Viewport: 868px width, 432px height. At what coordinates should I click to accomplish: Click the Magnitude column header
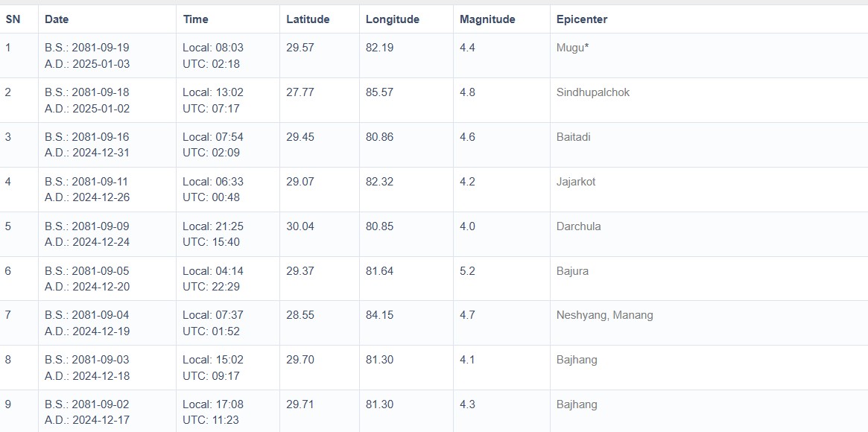(x=487, y=19)
